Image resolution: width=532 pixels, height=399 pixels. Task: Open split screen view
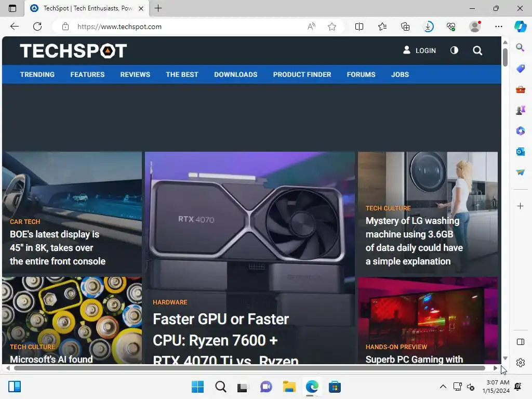(359, 26)
